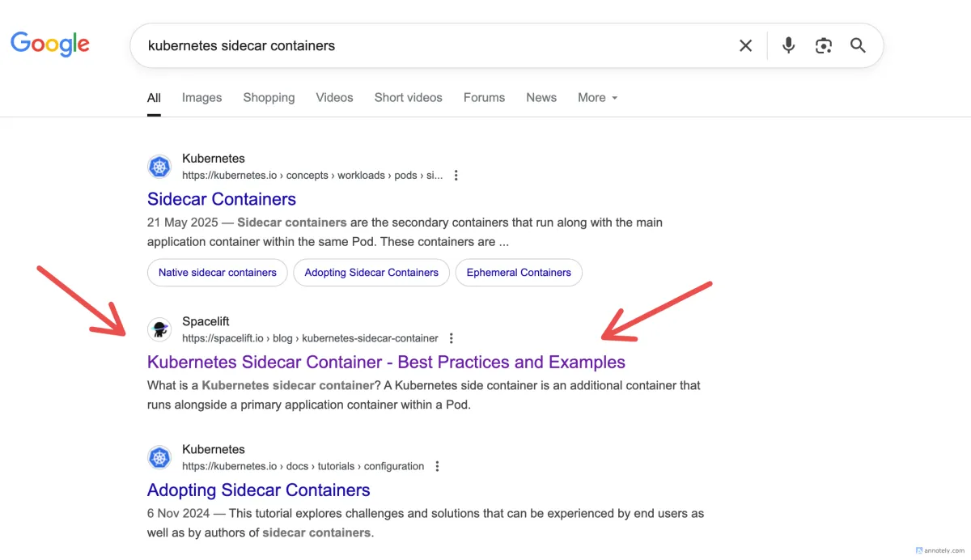Click the spacelift.io blog URL breadcrumb
Image resolution: width=971 pixels, height=560 pixels.
pos(310,338)
